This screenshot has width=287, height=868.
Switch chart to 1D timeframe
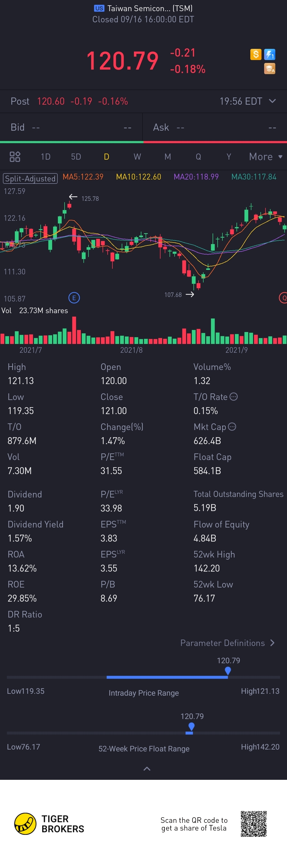tap(45, 157)
